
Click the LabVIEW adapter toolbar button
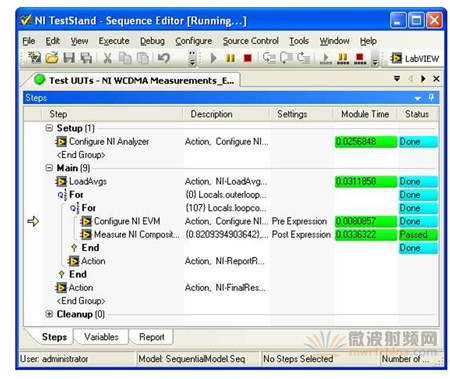(x=415, y=59)
